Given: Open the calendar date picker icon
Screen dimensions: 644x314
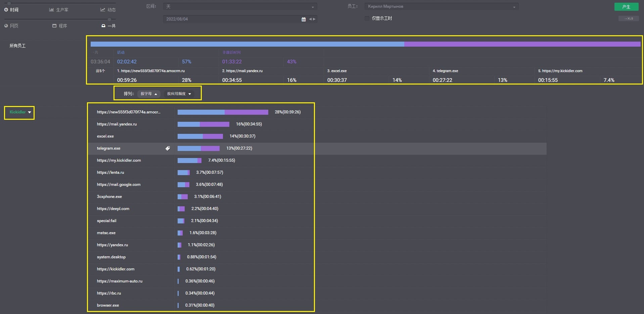Looking at the screenshot, I should [x=304, y=19].
